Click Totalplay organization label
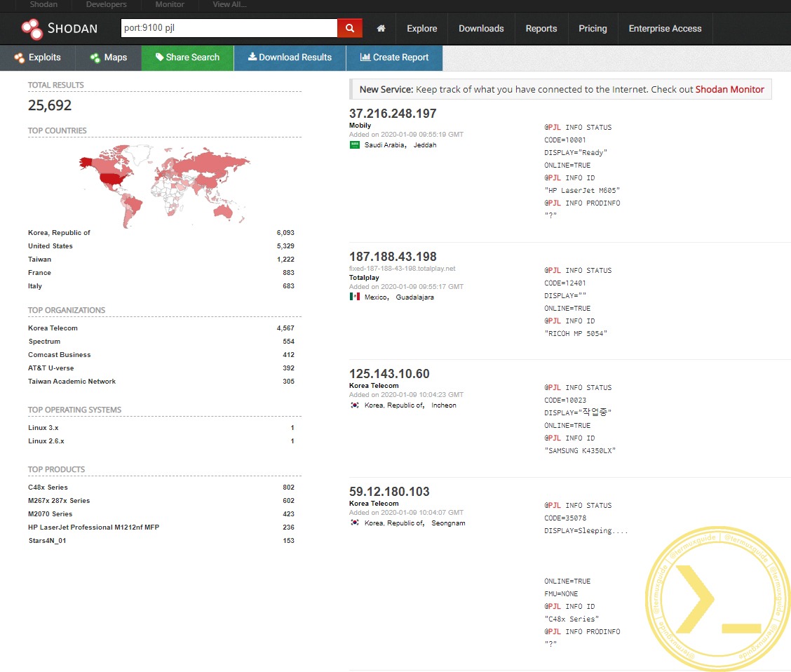 tap(364, 278)
